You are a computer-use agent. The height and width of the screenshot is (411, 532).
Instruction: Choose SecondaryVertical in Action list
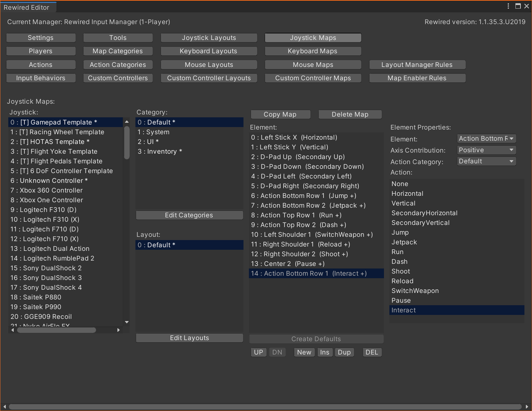point(457,223)
